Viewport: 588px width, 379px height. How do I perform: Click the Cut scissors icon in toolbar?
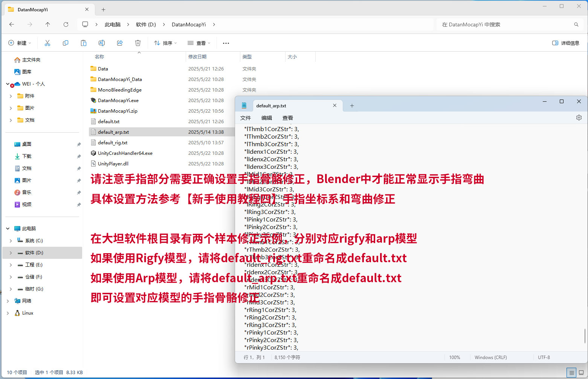(47, 43)
